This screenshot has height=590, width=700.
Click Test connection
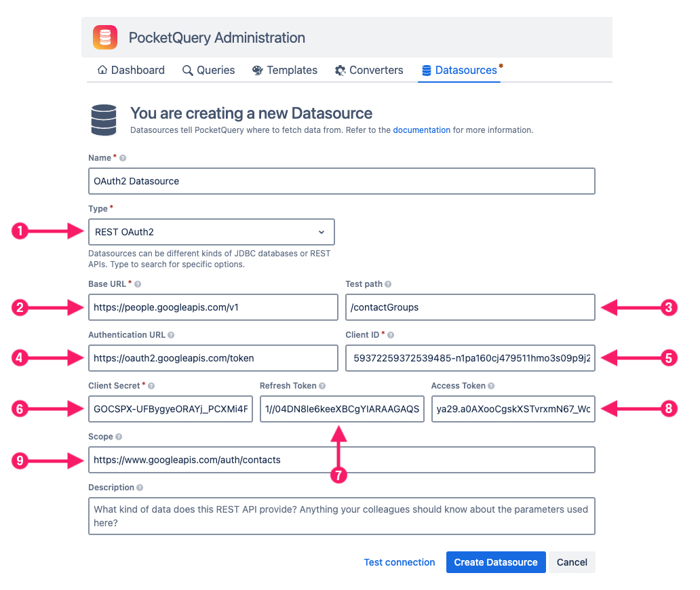tap(399, 562)
